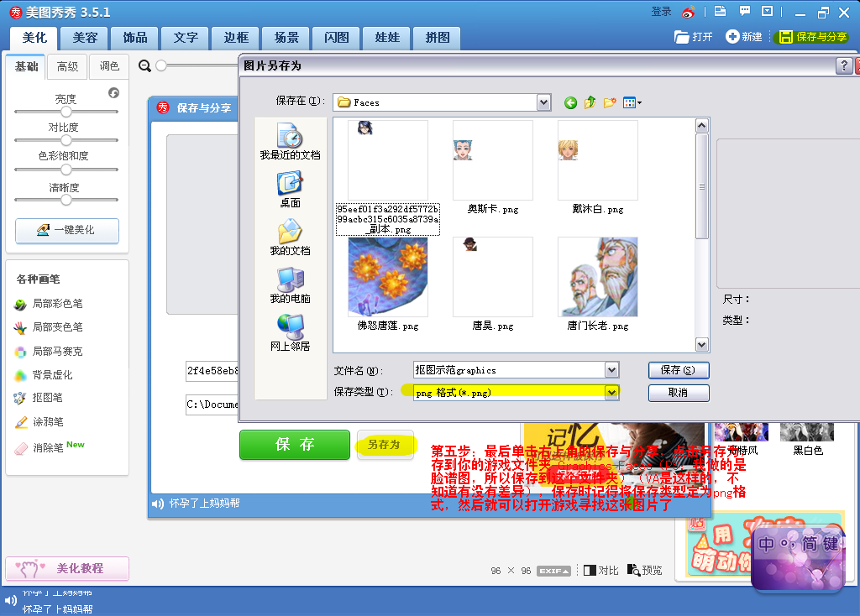Click the file list scroll down arrow
Image resolution: width=860 pixels, height=616 pixels.
point(701,344)
